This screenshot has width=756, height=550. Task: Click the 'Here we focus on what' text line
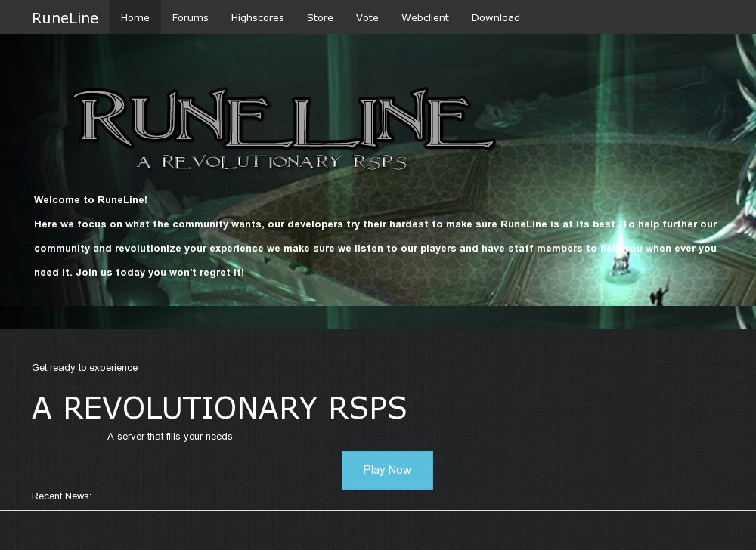376,224
